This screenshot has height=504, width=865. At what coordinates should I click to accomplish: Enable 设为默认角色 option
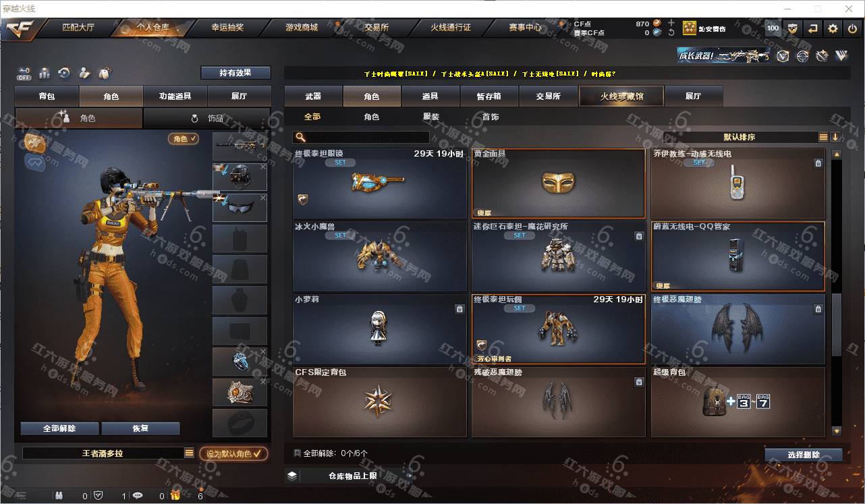point(233,453)
